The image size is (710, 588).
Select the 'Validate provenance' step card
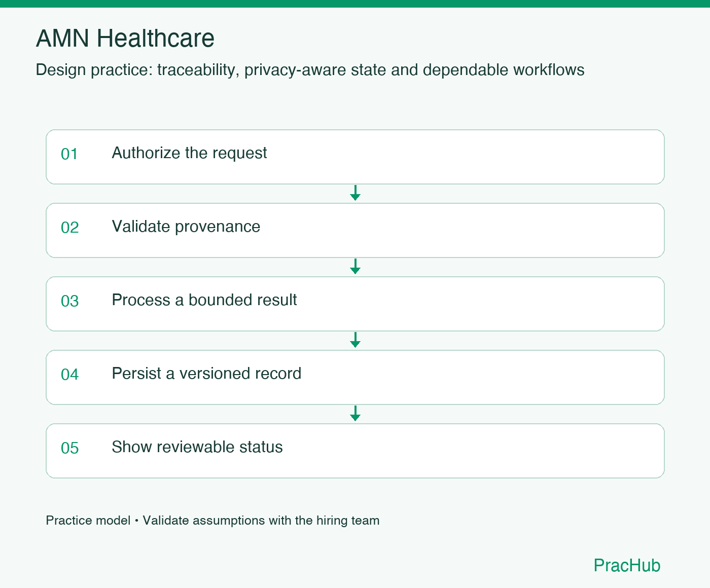pos(355,230)
